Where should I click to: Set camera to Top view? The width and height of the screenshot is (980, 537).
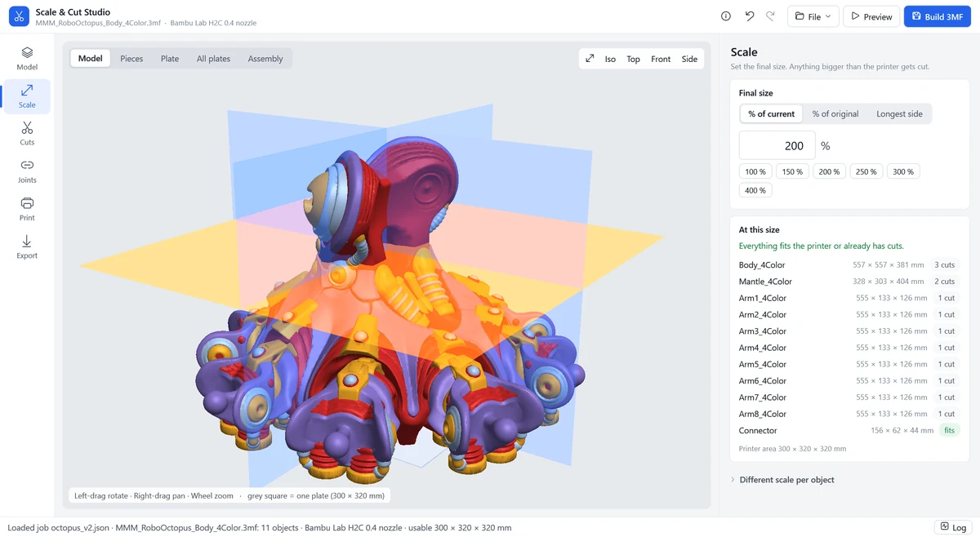click(633, 59)
